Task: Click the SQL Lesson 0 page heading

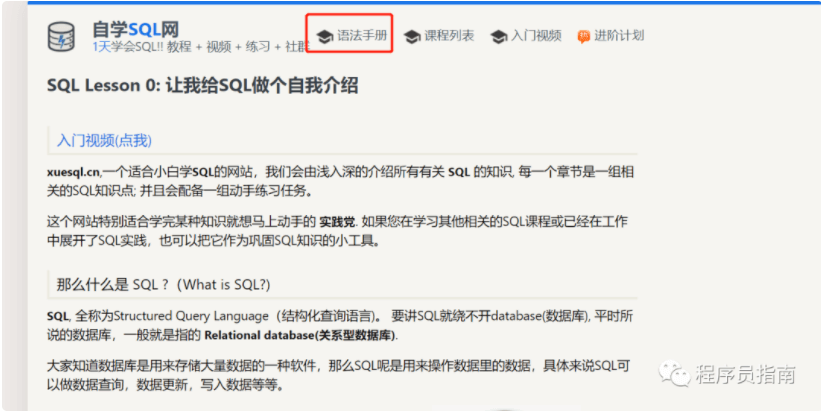Action: tap(202, 85)
